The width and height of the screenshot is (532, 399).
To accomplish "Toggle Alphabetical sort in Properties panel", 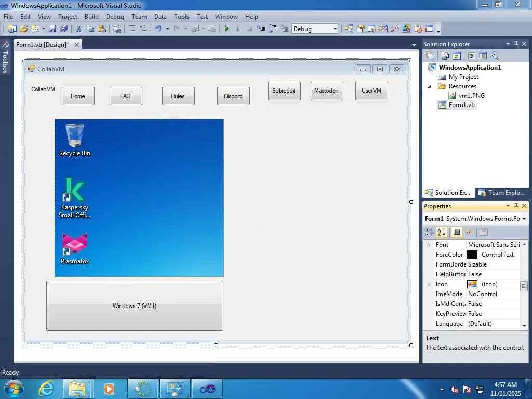I will pos(442,232).
